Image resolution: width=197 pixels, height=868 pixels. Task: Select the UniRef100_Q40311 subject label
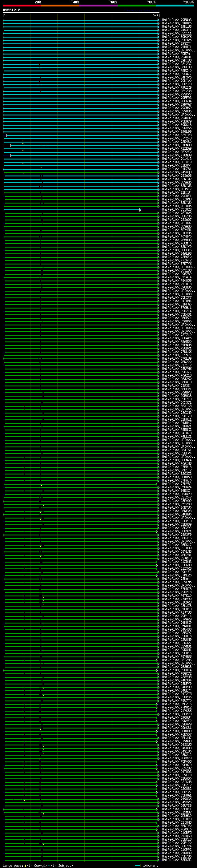coord(176,30)
